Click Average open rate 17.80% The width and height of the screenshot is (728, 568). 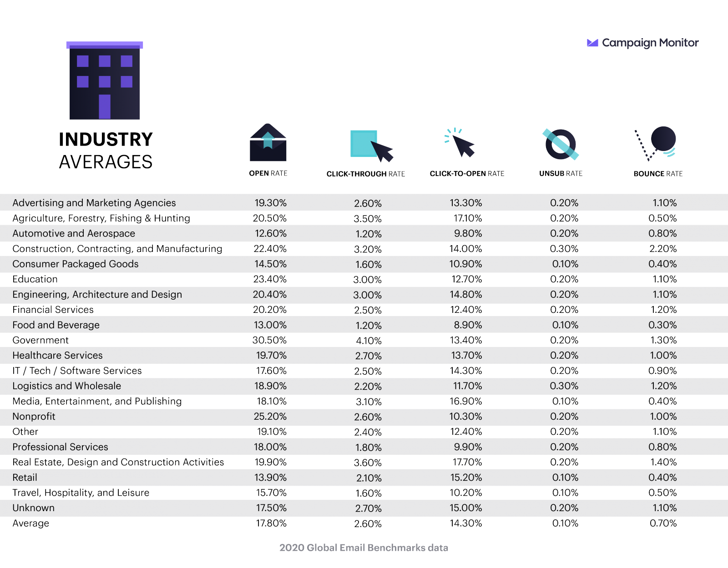coord(271,523)
